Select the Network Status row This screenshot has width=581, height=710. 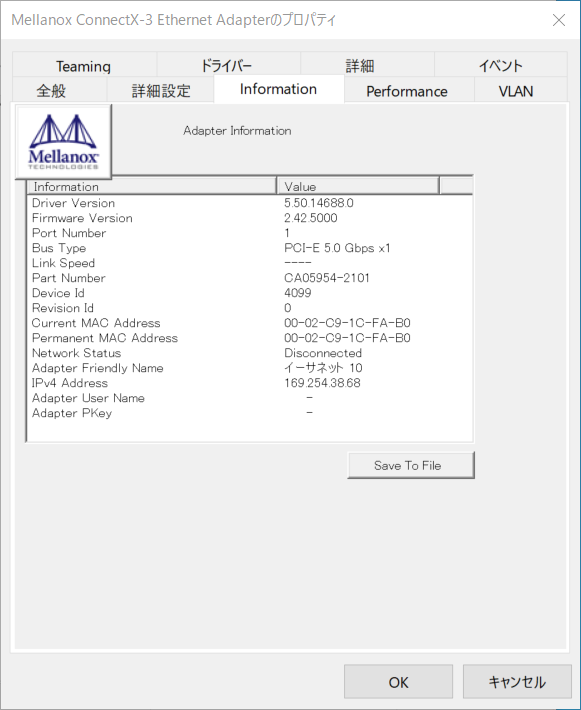250,353
